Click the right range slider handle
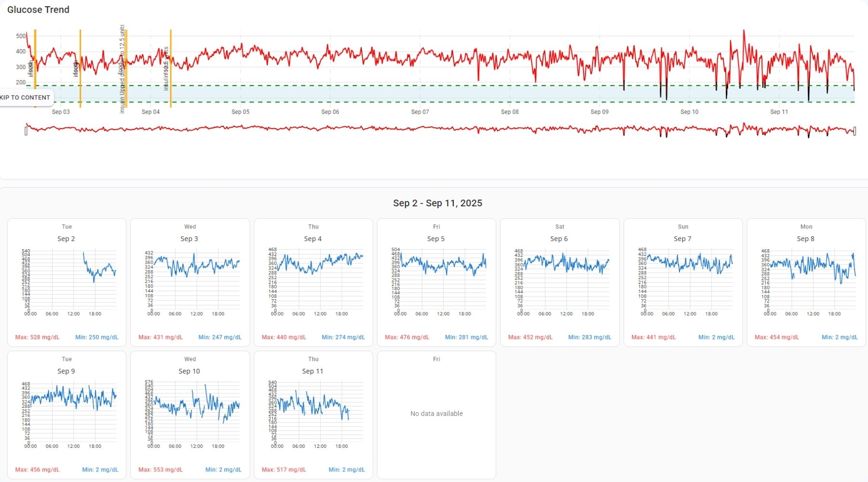The height and width of the screenshot is (482, 868). click(854, 131)
